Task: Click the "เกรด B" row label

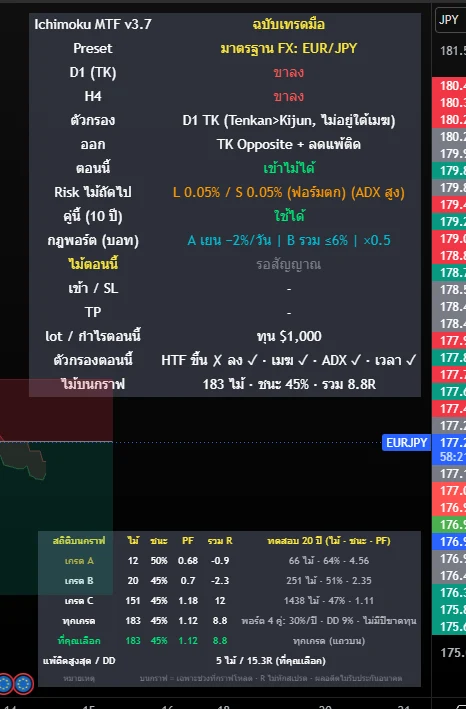Action: coord(79,581)
